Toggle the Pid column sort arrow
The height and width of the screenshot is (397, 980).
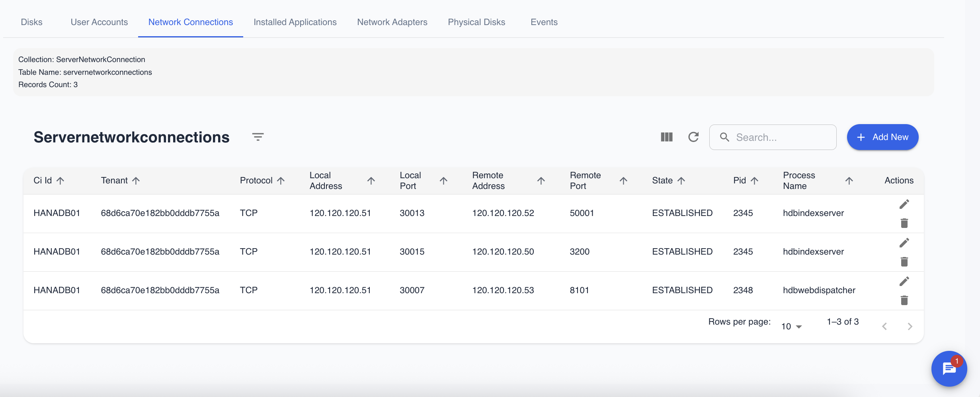click(754, 180)
